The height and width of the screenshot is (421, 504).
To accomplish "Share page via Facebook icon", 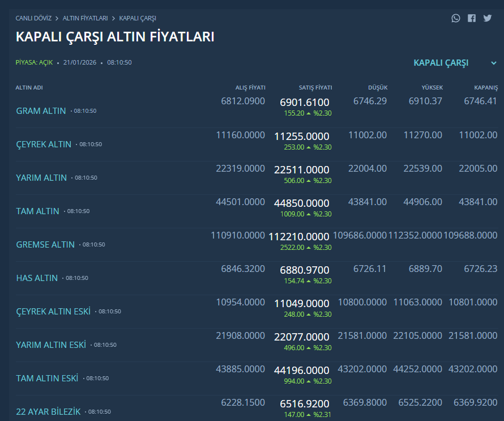I will (472, 18).
